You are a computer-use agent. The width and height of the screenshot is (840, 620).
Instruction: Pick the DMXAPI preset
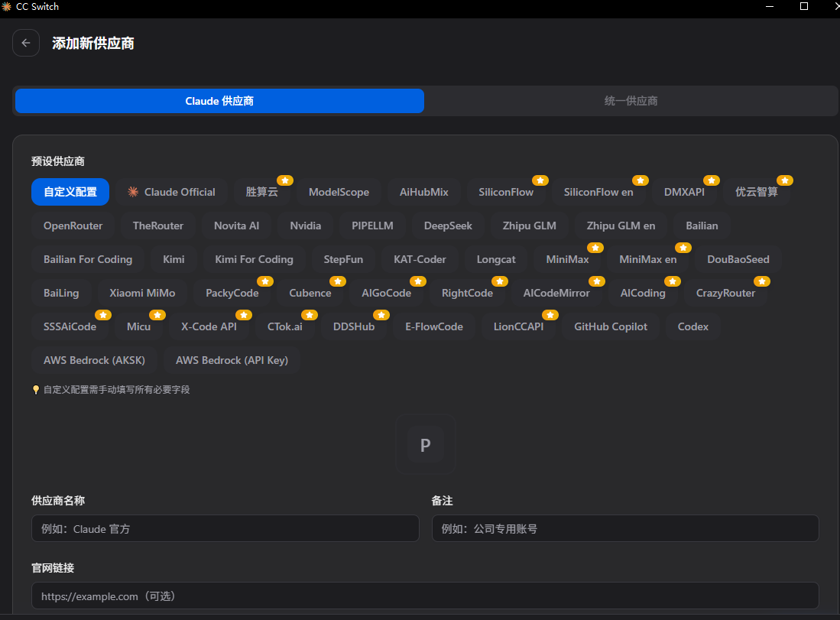coord(684,192)
